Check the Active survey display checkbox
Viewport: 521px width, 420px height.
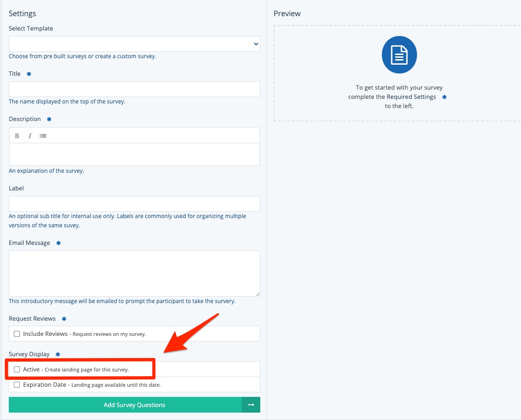pyautogui.click(x=17, y=370)
